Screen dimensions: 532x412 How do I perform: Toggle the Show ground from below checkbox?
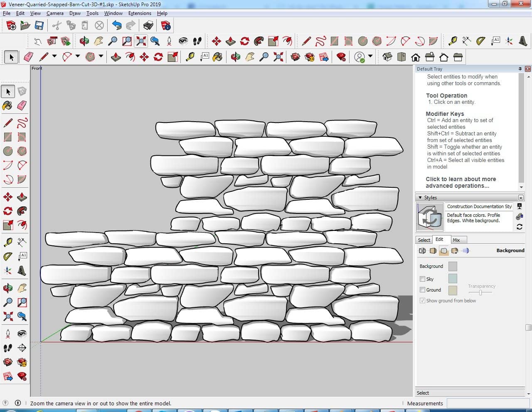(x=422, y=300)
